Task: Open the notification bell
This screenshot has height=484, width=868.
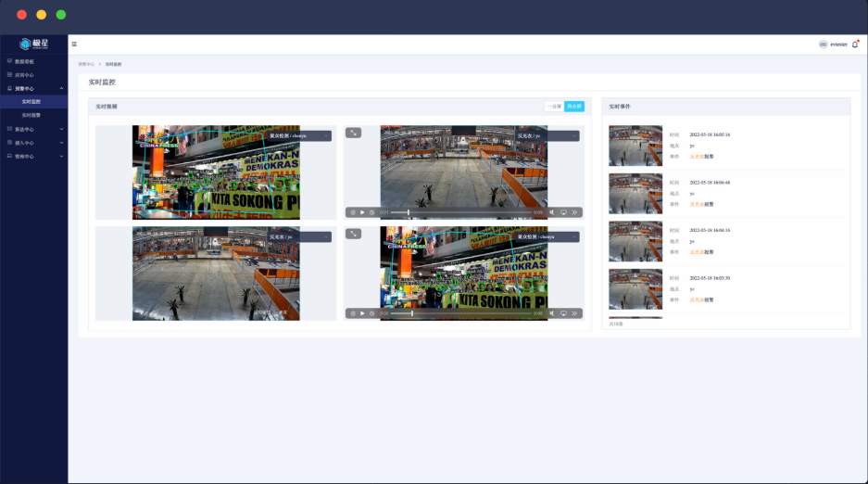Action: click(855, 45)
